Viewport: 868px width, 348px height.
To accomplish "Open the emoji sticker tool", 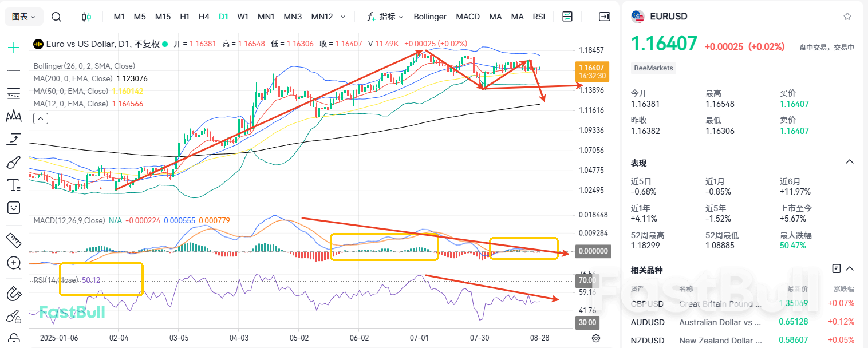I will click(13, 208).
